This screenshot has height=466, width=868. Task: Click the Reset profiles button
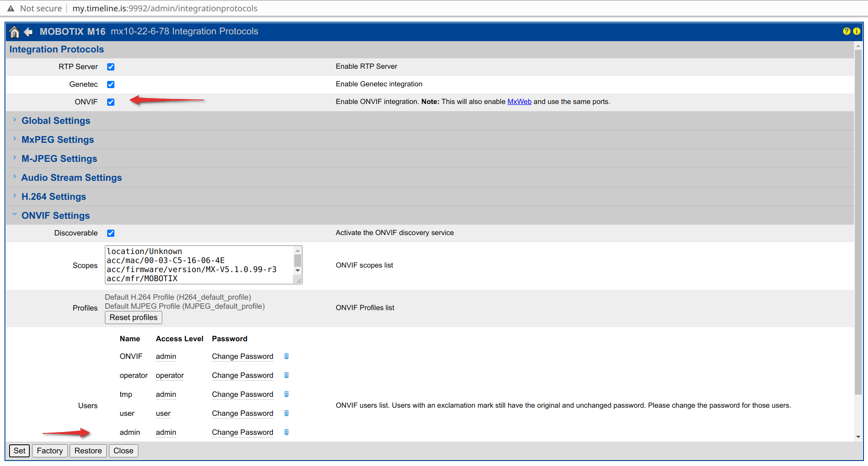[x=133, y=317]
